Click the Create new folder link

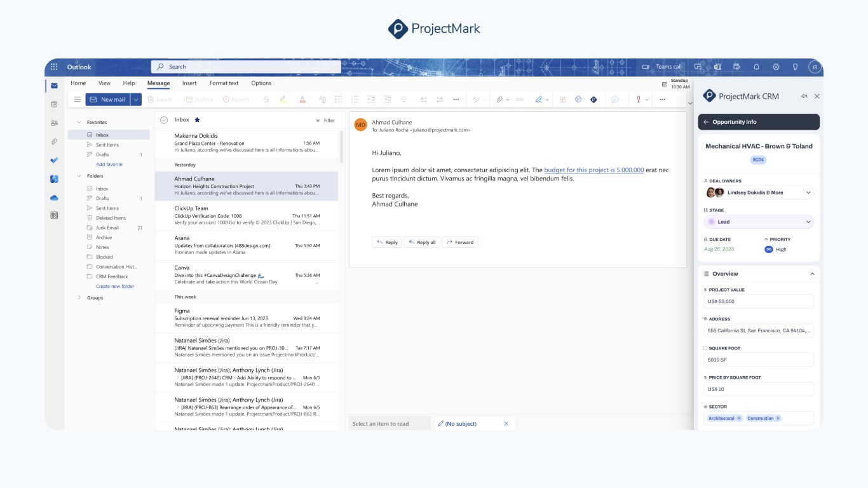(x=115, y=287)
